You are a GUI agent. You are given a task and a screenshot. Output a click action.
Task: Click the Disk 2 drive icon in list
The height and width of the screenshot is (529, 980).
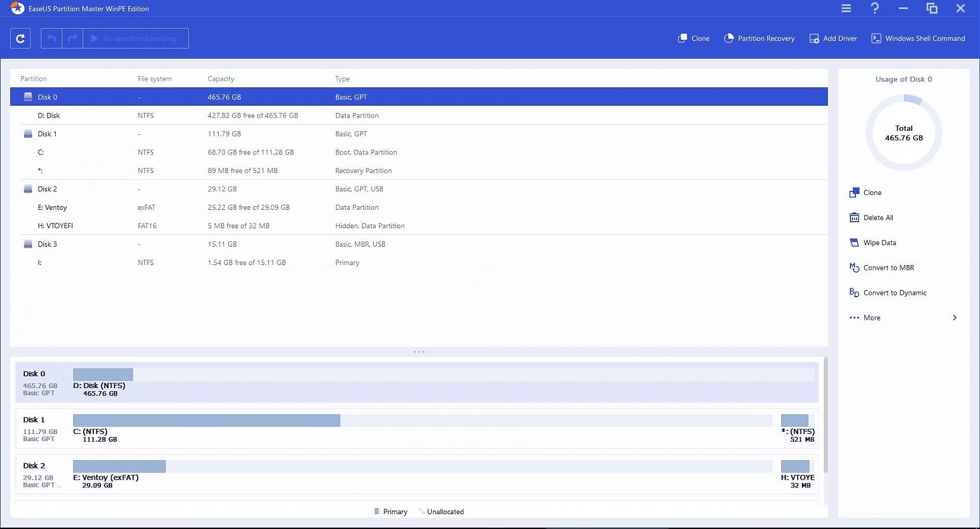tap(28, 189)
